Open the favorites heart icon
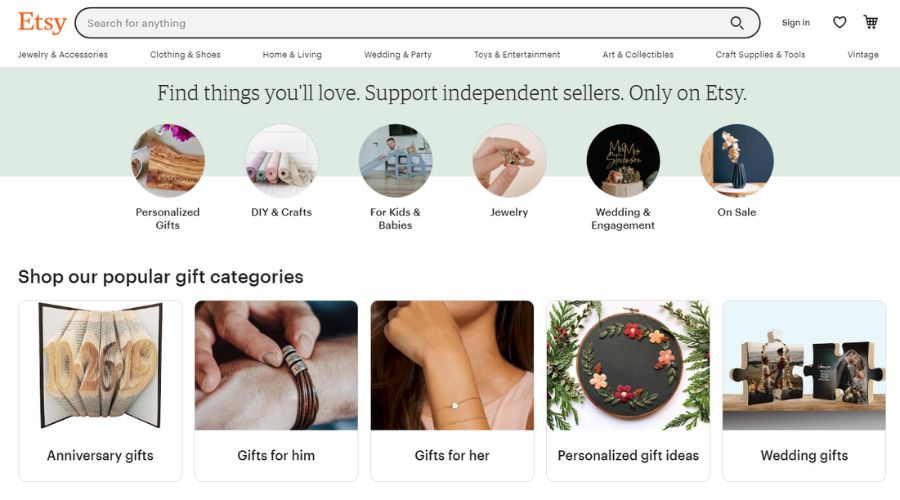Image resolution: width=900 pixels, height=500 pixels. (840, 23)
